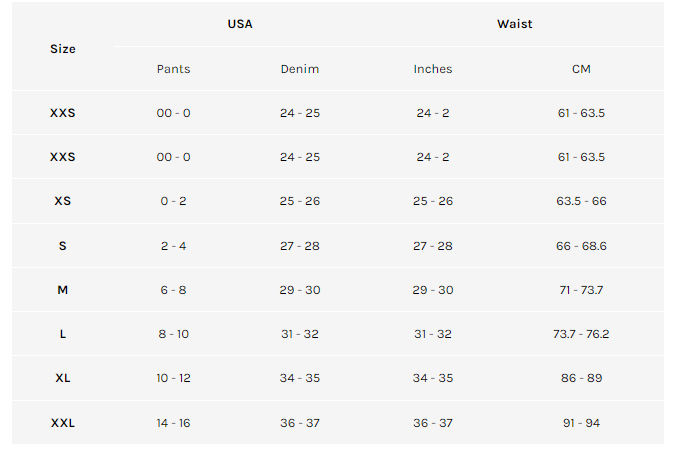Click the 14 - 16 pants cell
This screenshot has width=675, height=456.
pyautogui.click(x=173, y=423)
